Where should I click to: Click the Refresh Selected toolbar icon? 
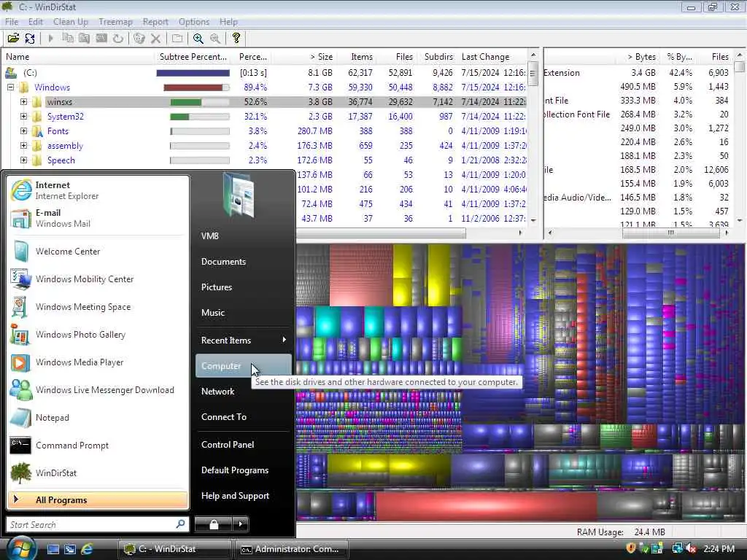tap(118, 39)
